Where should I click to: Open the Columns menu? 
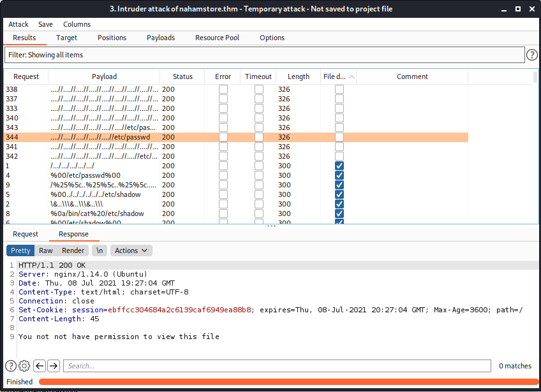tap(77, 24)
